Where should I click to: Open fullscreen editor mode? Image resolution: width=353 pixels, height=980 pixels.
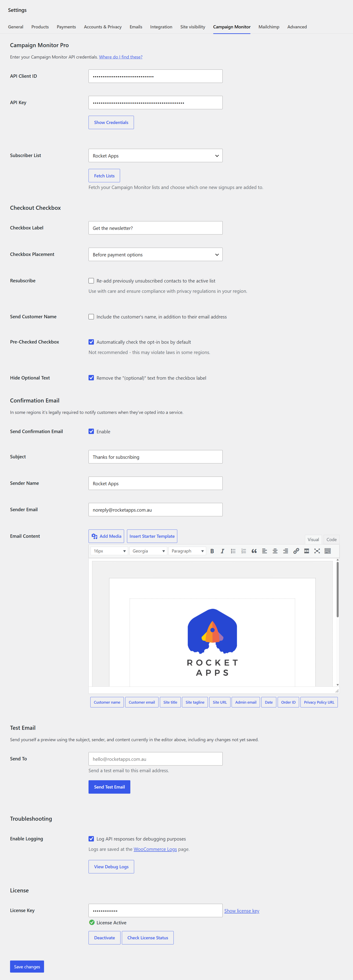pos(317,551)
